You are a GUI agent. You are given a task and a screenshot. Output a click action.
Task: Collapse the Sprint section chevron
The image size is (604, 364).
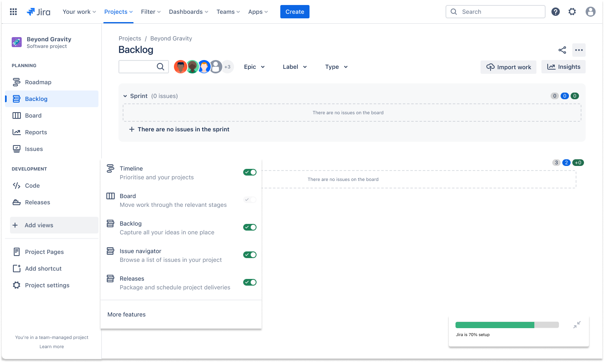(x=125, y=96)
